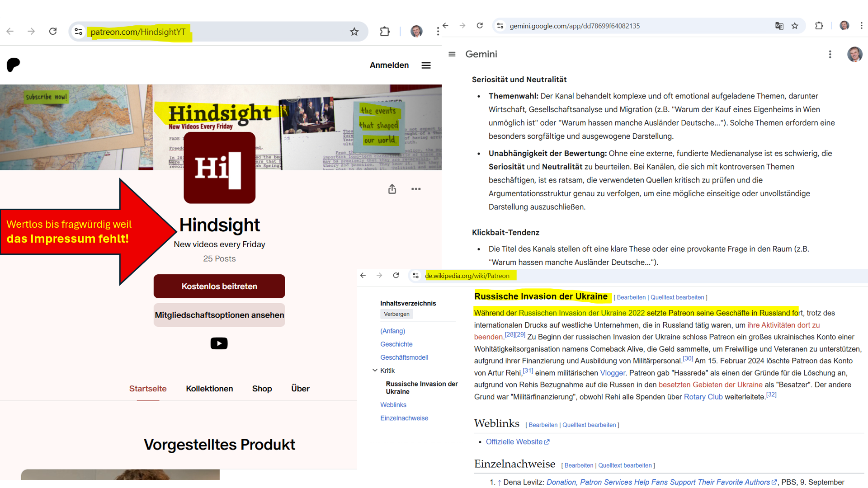Click the translate page icon in Gemini address bar

(x=779, y=26)
